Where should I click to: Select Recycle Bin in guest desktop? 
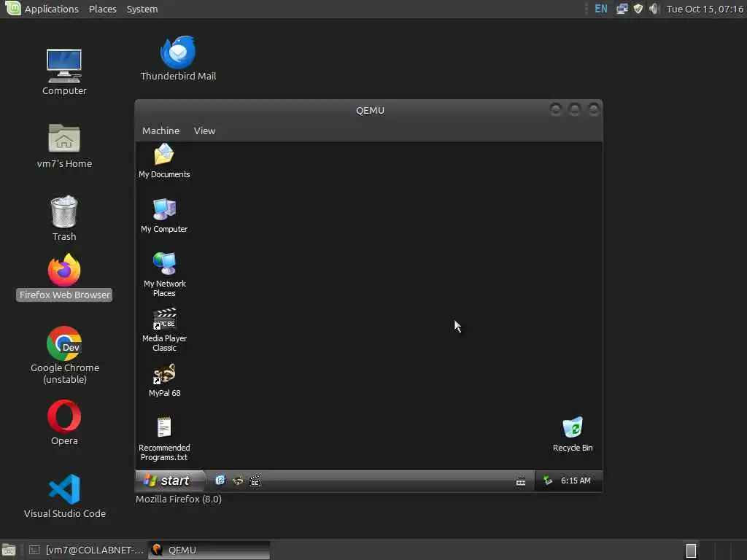click(x=573, y=434)
